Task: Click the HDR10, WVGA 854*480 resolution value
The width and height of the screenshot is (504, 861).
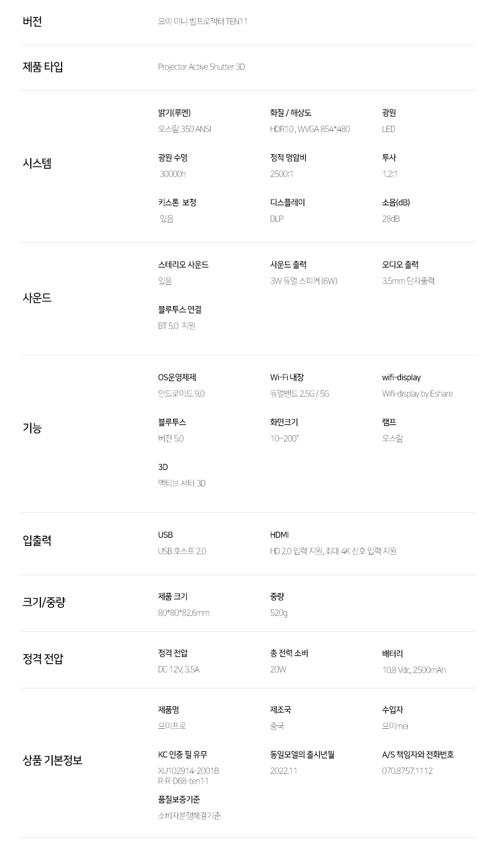Action: pyautogui.click(x=310, y=129)
